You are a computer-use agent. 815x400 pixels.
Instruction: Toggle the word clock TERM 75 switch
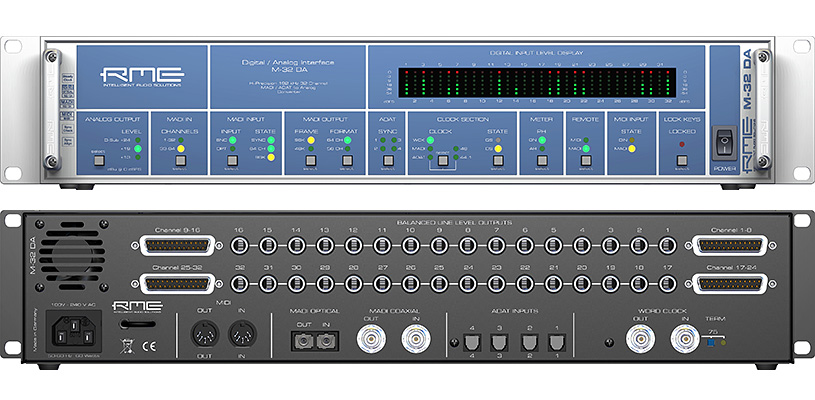(x=713, y=343)
